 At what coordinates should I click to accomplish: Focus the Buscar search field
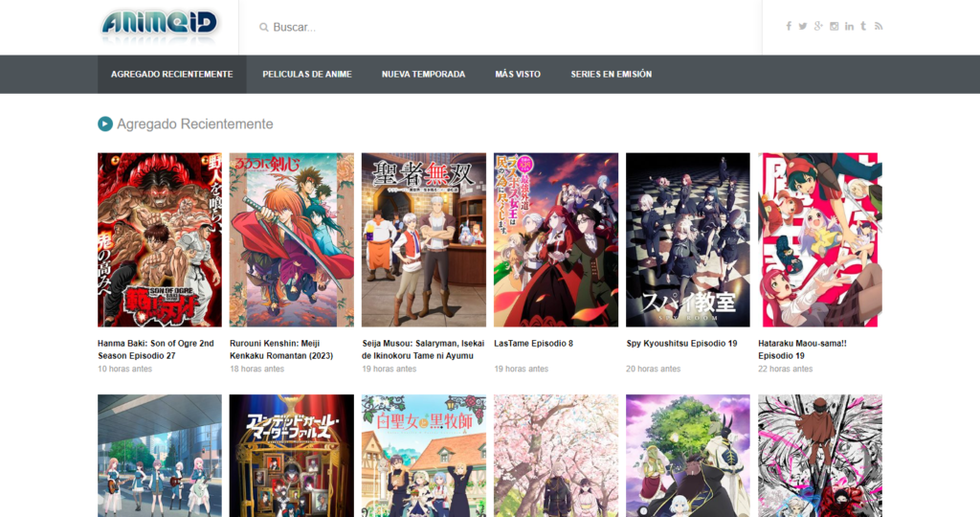tap(500, 28)
